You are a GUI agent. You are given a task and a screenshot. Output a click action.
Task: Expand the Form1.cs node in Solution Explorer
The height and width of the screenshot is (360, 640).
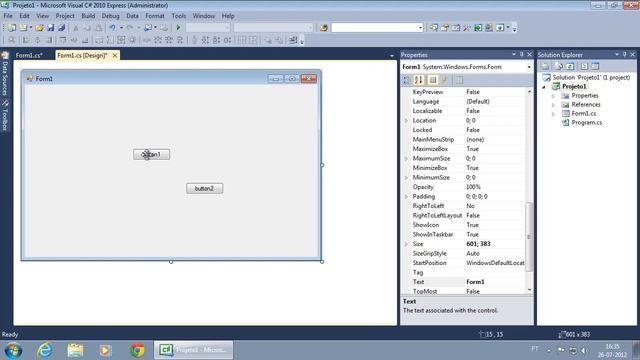click(x=553, y=113)
